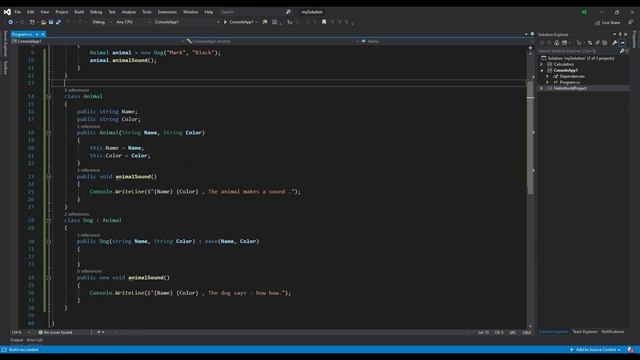The height and width of the screenshot is (360, 640).
Task: Click the 2 references link above class Dog
Action: 76,214
